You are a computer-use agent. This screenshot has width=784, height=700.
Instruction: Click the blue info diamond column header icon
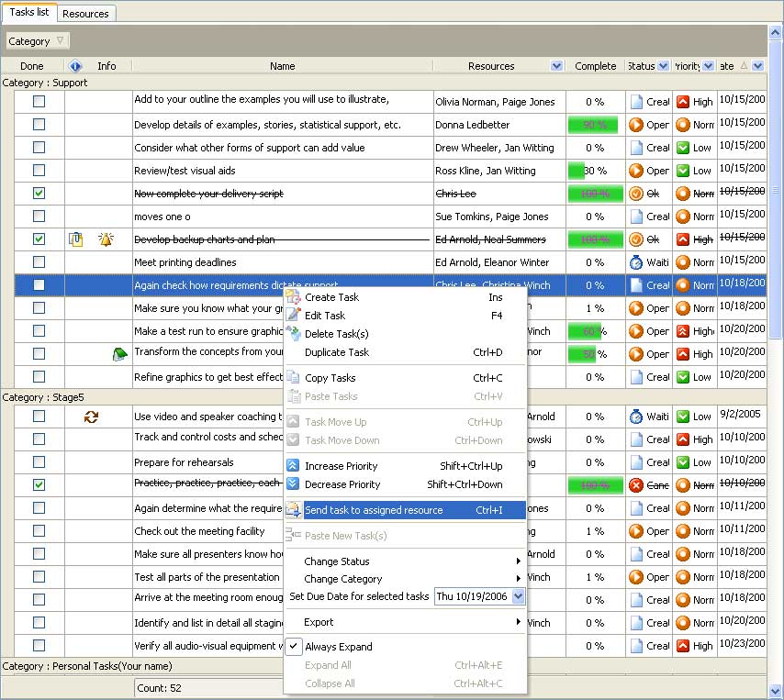pos(75,66)
